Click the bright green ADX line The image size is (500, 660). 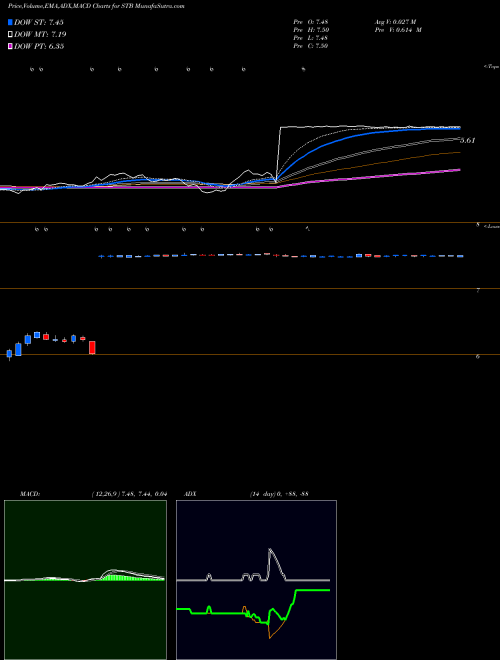311,591
